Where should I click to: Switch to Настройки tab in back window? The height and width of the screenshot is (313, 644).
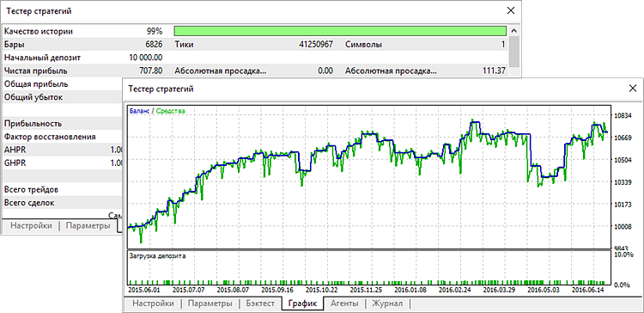click(x=31, y=226)
